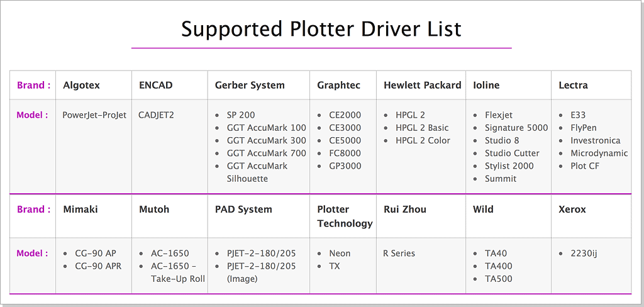Select the Lectra brand header
This screenshot has height=307, width=644.
573,86
